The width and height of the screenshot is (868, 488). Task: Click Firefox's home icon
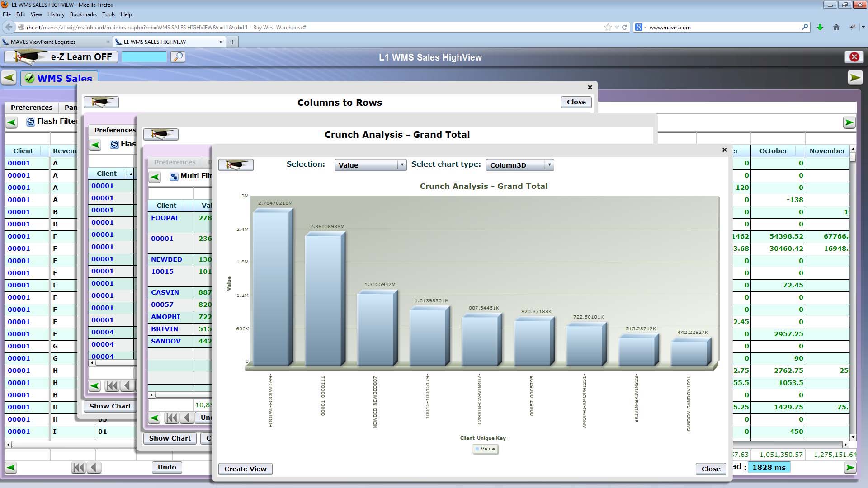(x=836, y=27)
